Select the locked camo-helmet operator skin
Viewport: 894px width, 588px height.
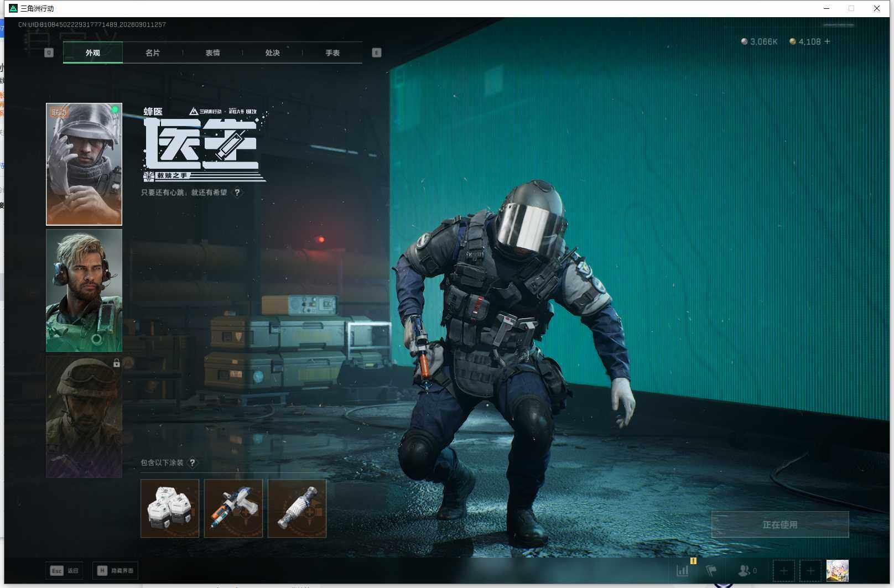click(84, 417)
